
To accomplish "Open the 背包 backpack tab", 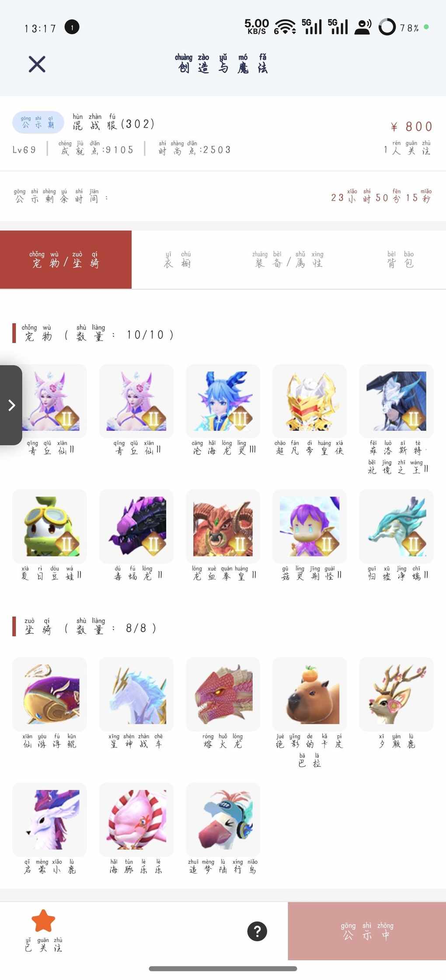I will point(400,260).
